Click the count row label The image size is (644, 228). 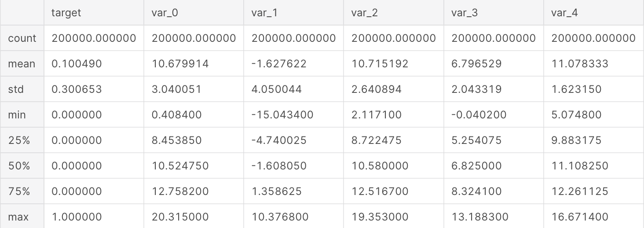click(22, 38)
